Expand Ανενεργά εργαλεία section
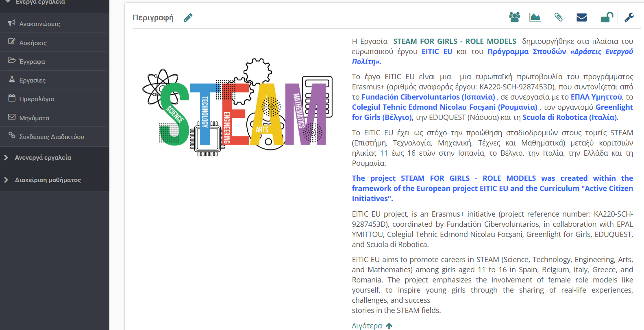644x330 pixels. point(54,158)
